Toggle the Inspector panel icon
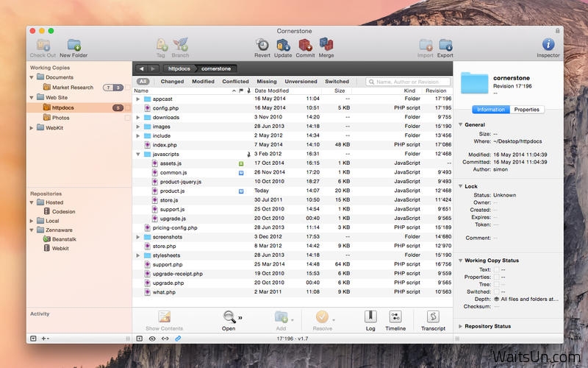Screen dimensions: 588x368 [548, 44]
